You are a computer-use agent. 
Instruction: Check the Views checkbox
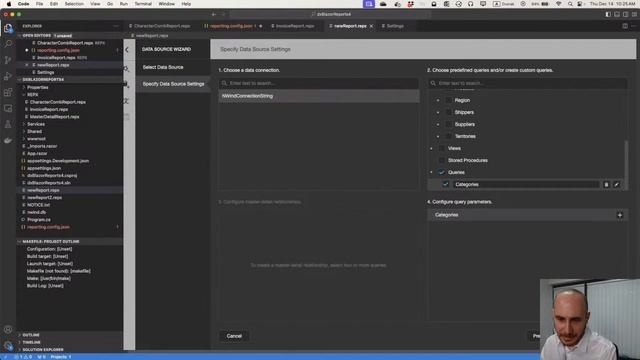(x=442, y=149)
